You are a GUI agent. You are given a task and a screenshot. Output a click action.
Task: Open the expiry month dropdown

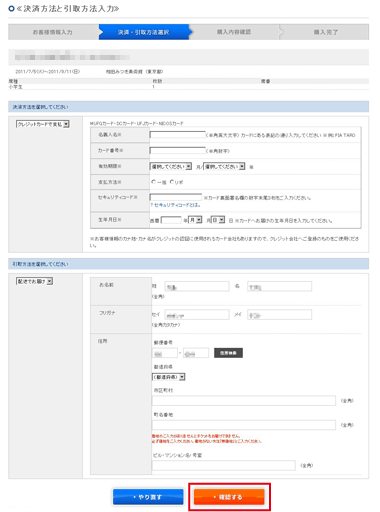[x=171, y=166]
